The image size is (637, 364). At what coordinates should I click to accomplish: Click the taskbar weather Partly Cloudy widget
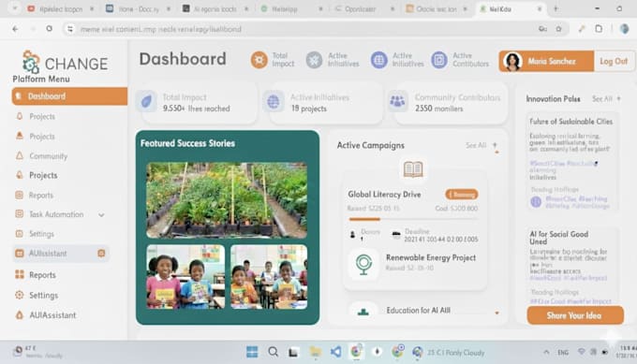449,352
